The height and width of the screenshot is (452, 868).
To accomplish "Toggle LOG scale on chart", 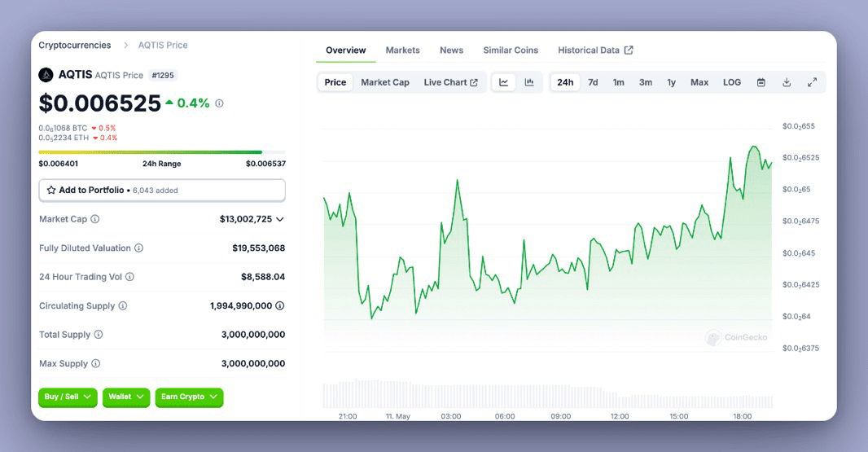I will pyautogui.click(x=732, y=82).
